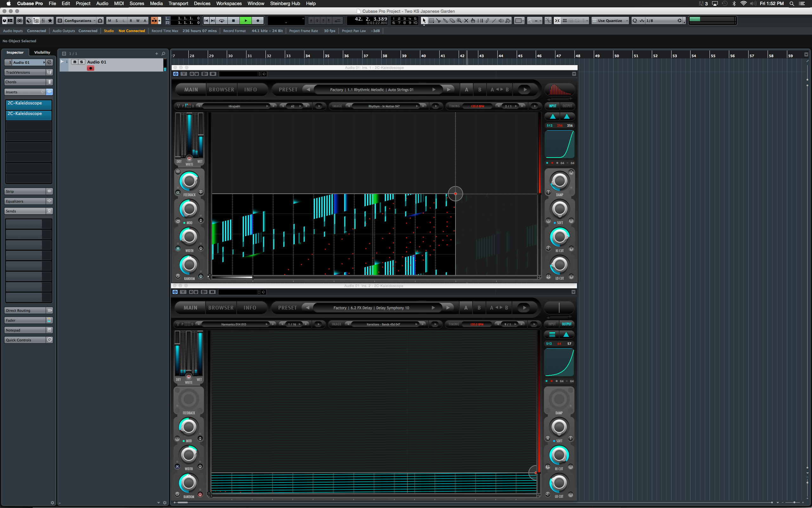Click bar 45 on the ruler
Screen dimensions: 812x508
coord(520,56)
